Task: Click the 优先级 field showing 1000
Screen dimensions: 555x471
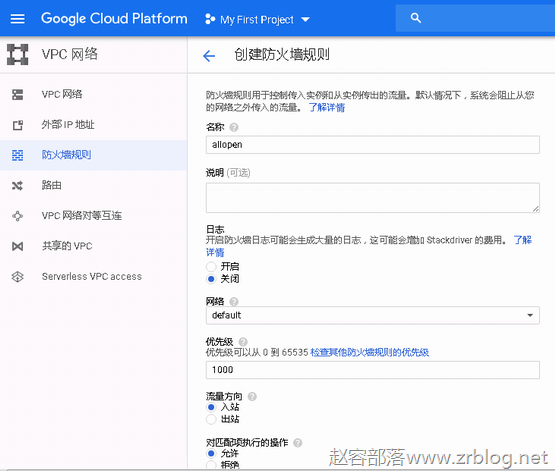Action: coord(373,370)
